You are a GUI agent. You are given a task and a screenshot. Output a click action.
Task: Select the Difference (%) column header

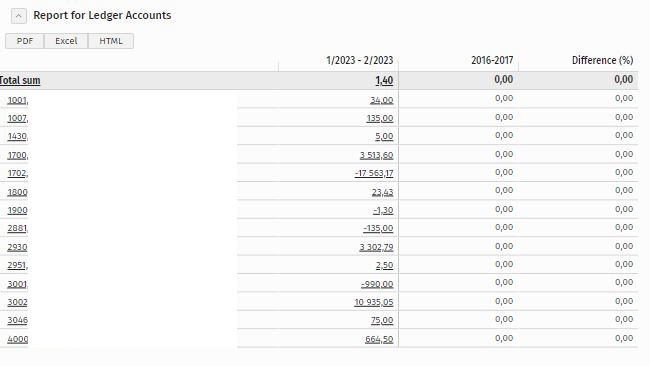(x=602, y=61)
